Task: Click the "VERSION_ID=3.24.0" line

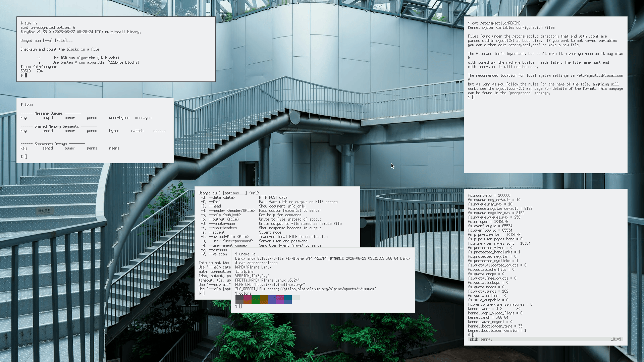Action: 252,276
